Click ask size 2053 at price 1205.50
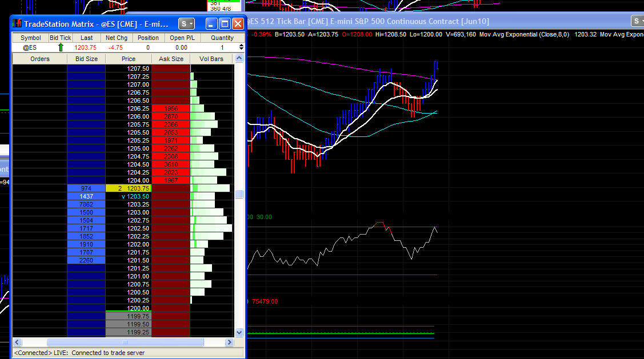Viewport: 644px width, 359px height. click(171, 132)
